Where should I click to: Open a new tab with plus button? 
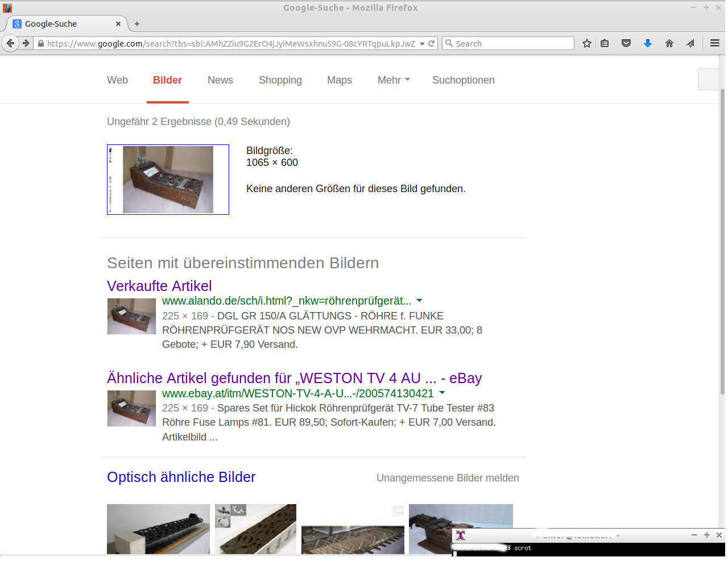click(x=137, y=24)
